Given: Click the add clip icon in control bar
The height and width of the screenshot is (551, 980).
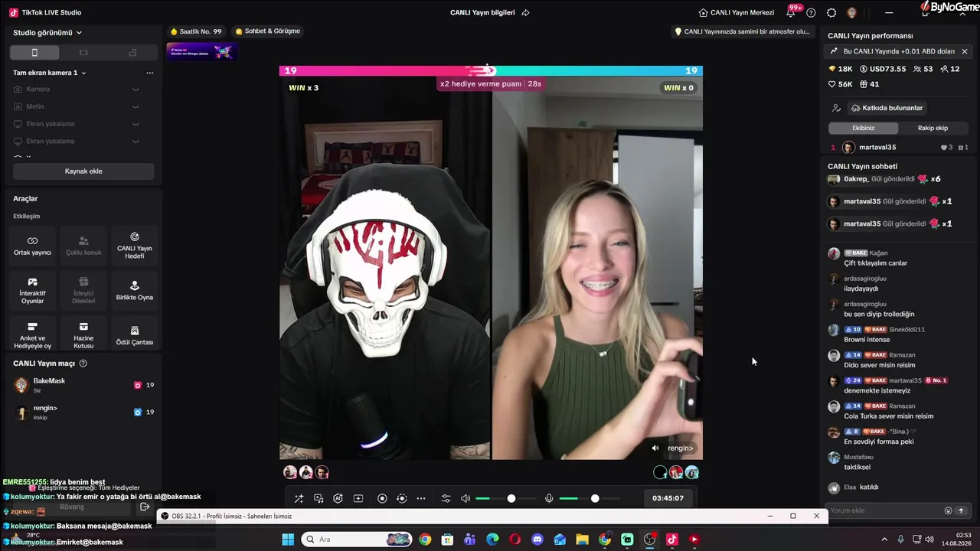Looking at the screenshot, I should point(358,498).
